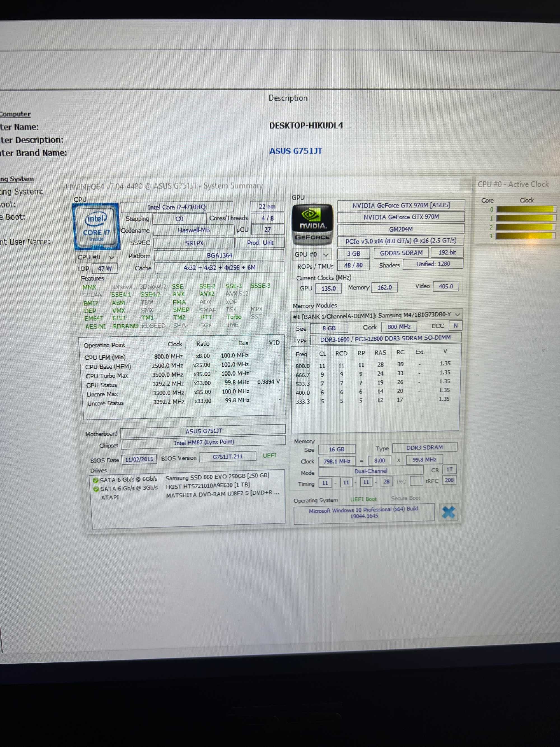Click the UEFI Boot label
560x747 pixels.
[x=363, y=499]
